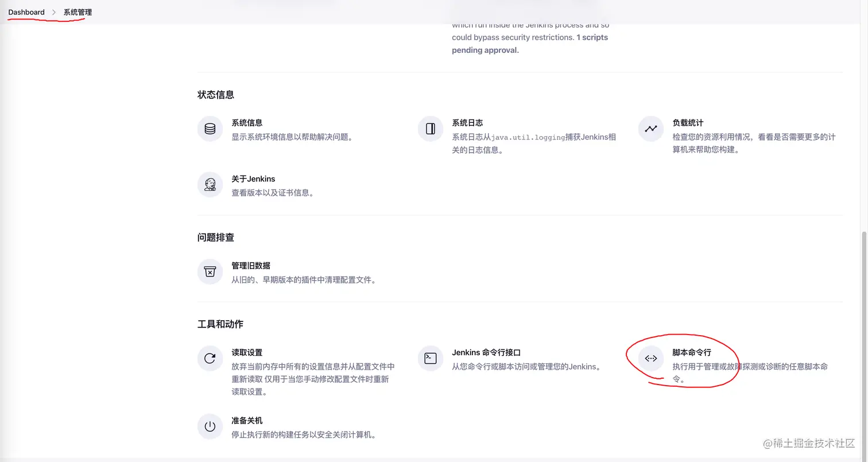868x462 pixels.
Task: Open the 负载统计 link
Action: [x=688, y=123]
